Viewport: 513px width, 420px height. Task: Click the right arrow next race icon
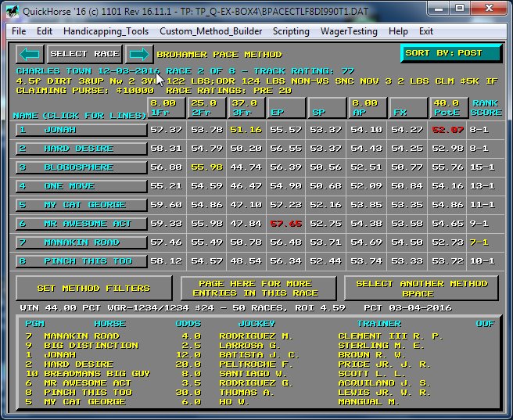click(138, 54)
